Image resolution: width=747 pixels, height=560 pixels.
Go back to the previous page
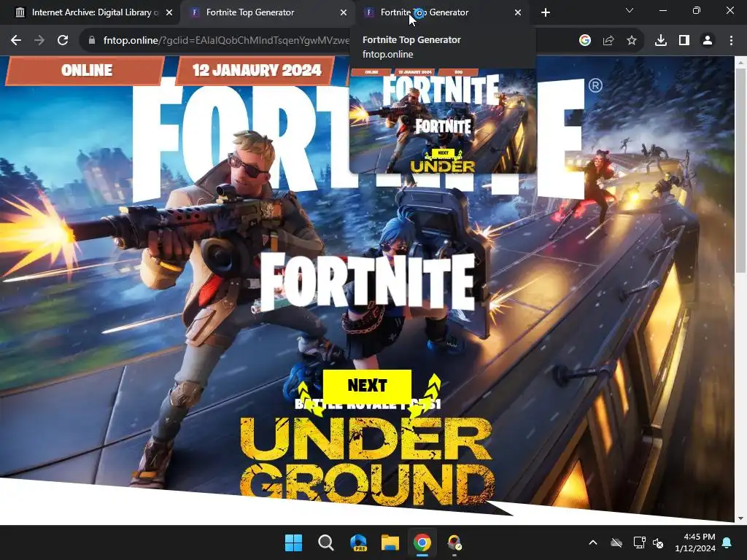pos(16,41)
